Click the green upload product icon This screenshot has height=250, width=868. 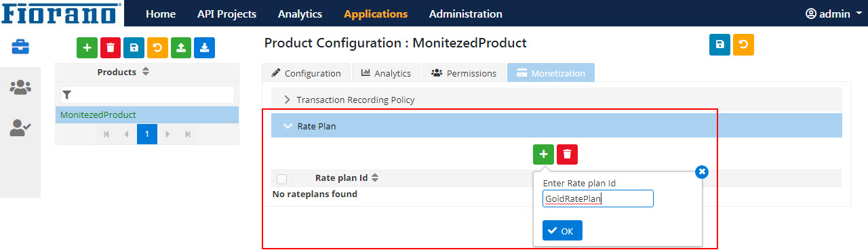click(181, 48)
